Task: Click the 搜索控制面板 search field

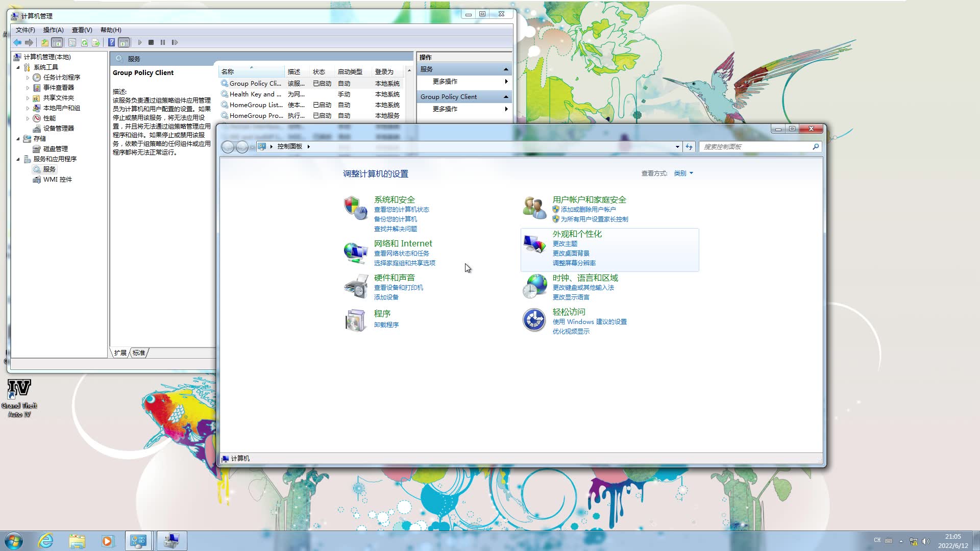Action: [x=754, y=146]
